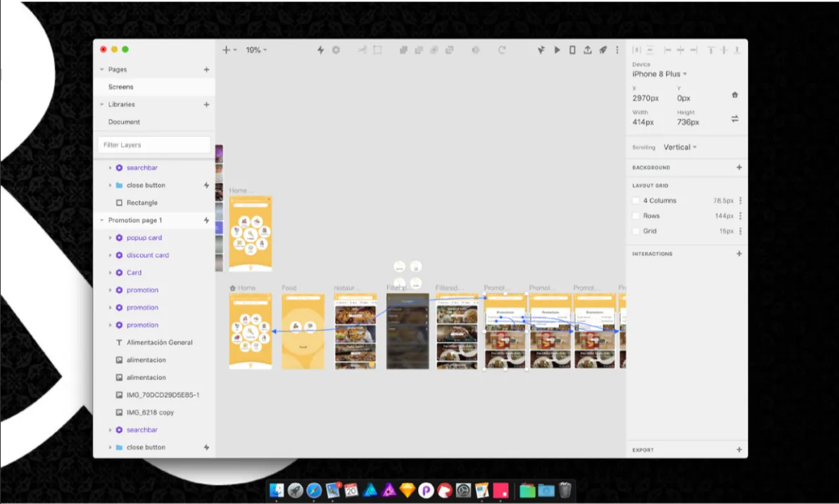
Task: Click the Filter Layers search field
Action: [154, 144]
